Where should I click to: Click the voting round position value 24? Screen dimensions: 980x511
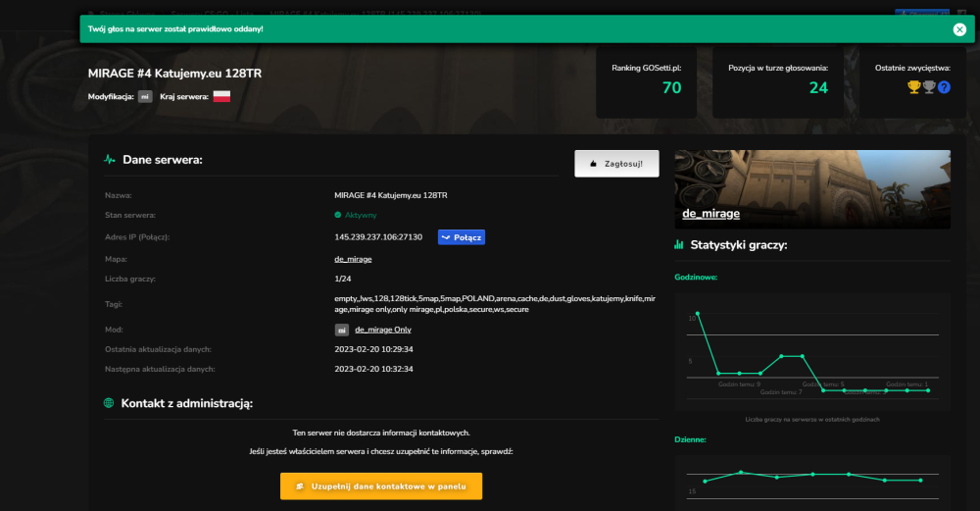[x=818, y=87]
